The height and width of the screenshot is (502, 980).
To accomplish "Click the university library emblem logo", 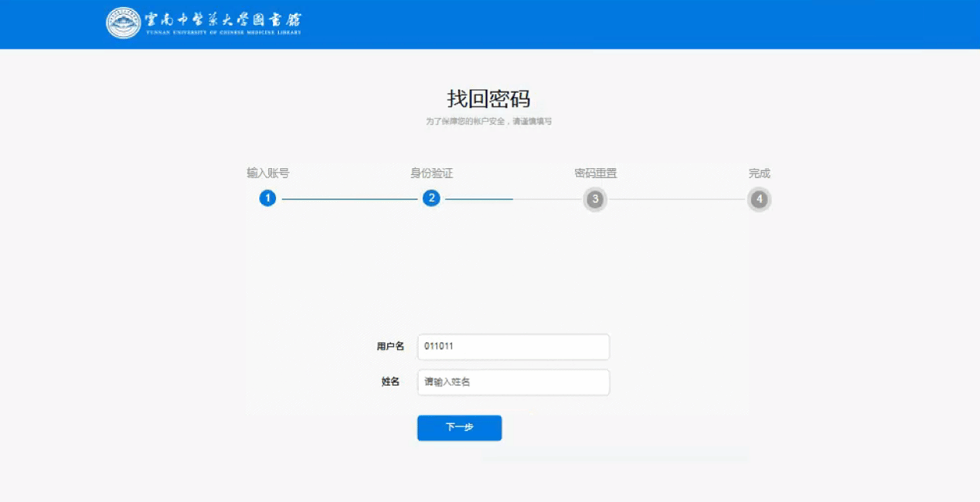I will tap(124, 22).
